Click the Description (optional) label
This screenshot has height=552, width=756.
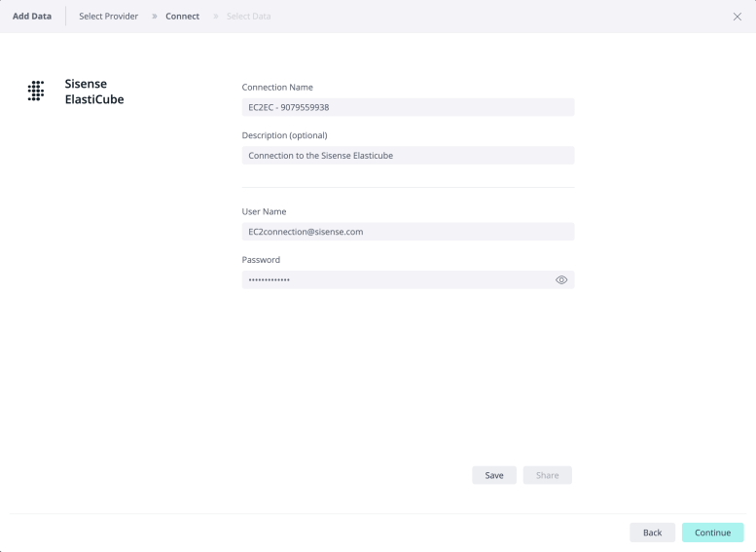(284, 135)
